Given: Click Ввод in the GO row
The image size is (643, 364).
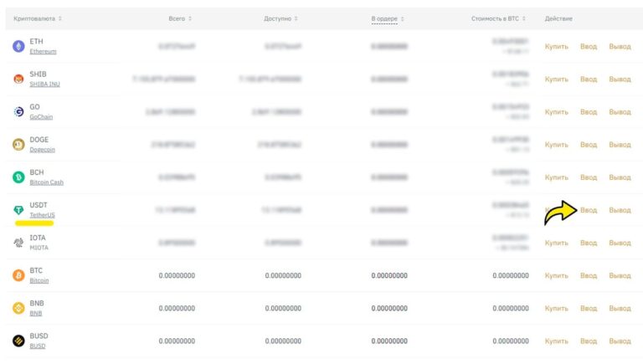Looking at the screenshot, I should coord(589,112).
